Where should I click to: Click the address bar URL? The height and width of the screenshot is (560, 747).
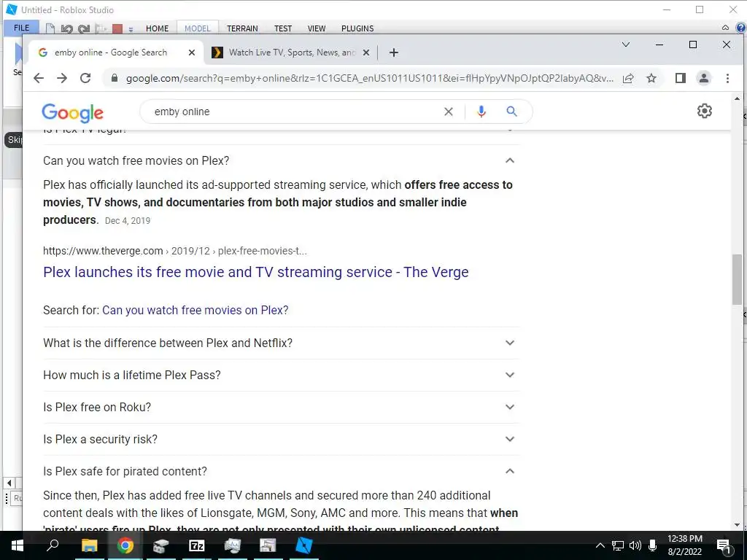pyautogui.click(x=369, y=78)
